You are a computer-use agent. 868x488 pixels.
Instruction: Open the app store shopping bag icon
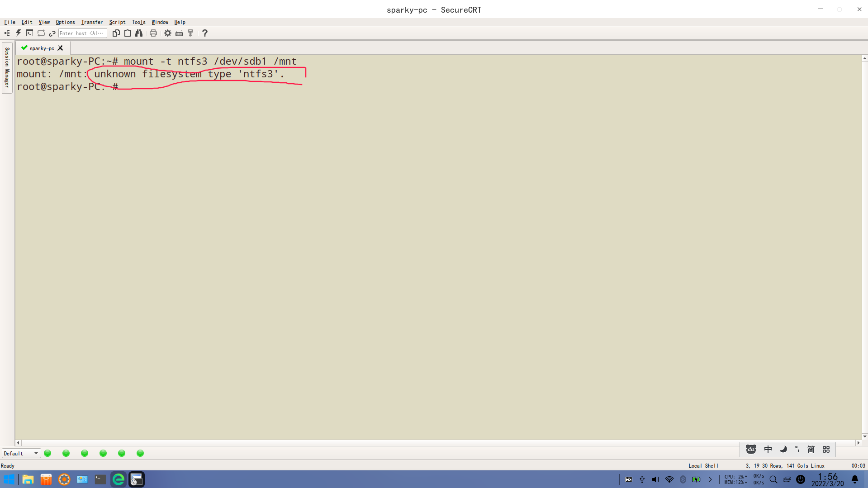pos(46,479)
